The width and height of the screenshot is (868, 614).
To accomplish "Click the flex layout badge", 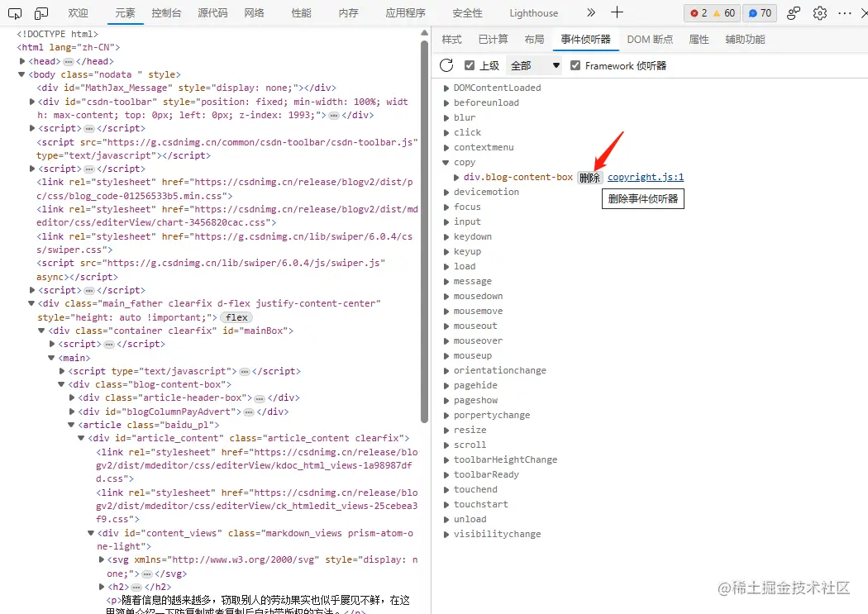I will click(236, 317).
